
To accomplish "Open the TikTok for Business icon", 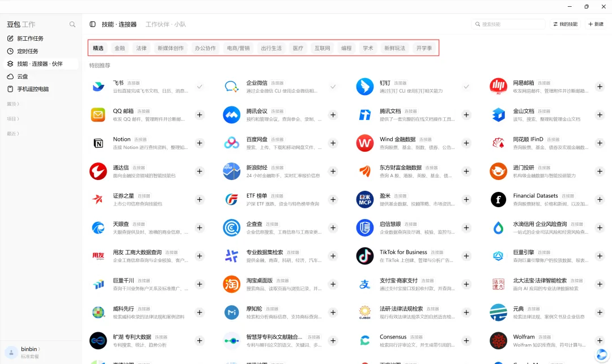I will click(365, 256).
